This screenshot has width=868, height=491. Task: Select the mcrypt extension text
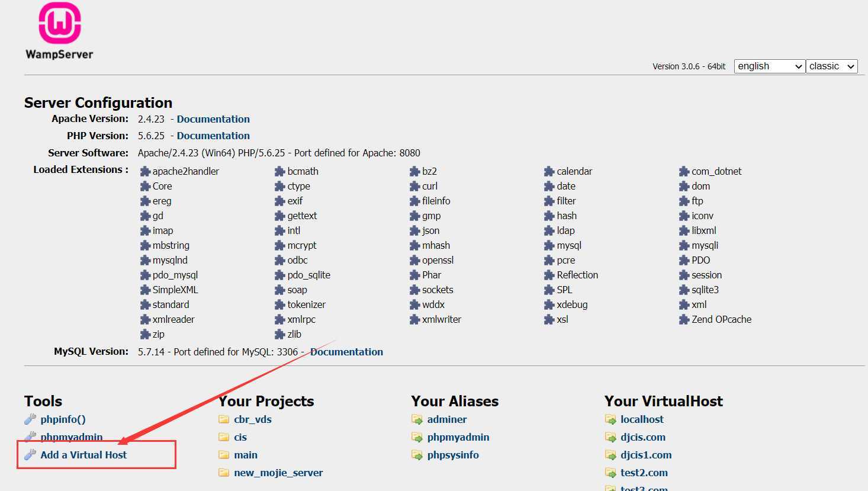302,245
